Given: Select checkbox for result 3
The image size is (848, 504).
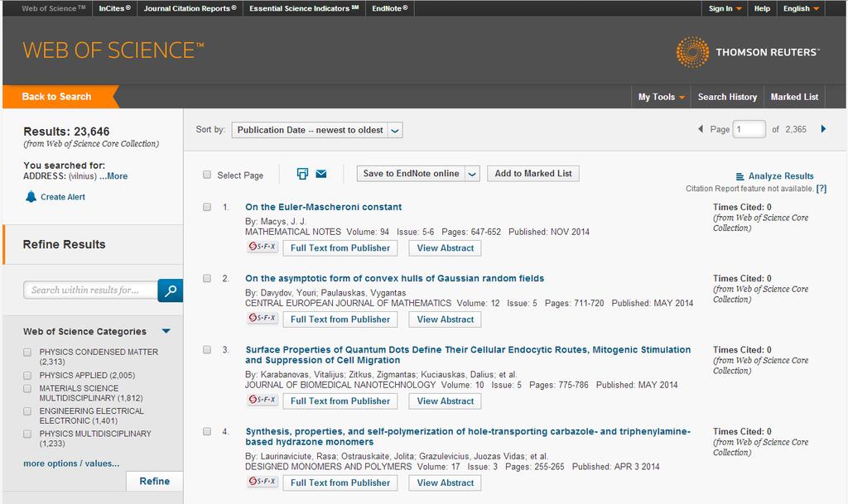Looking at the screenshot, I should pos(206,349).
